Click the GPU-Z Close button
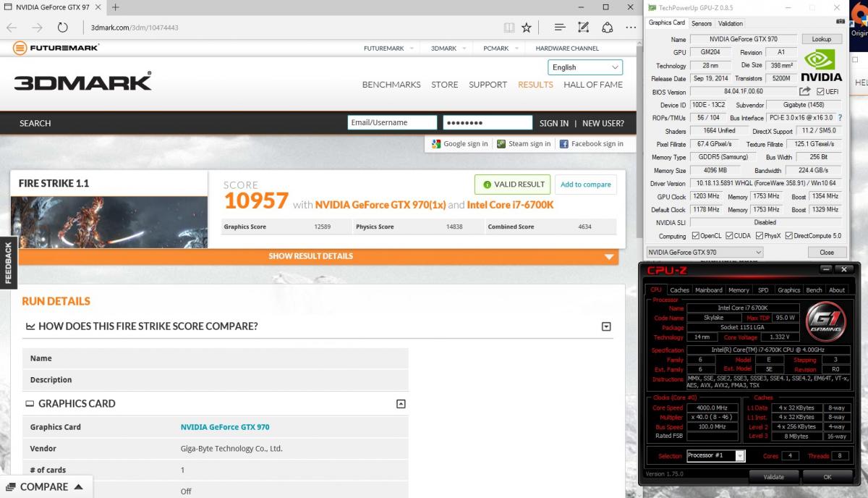The width and height of the screenshot is (868, 498). click(x=826, y=252)
